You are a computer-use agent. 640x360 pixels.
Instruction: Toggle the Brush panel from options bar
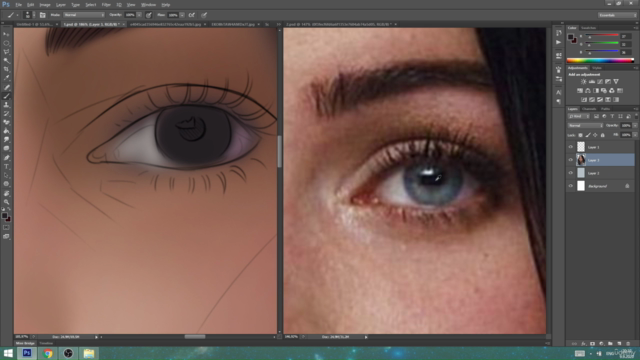42,15
